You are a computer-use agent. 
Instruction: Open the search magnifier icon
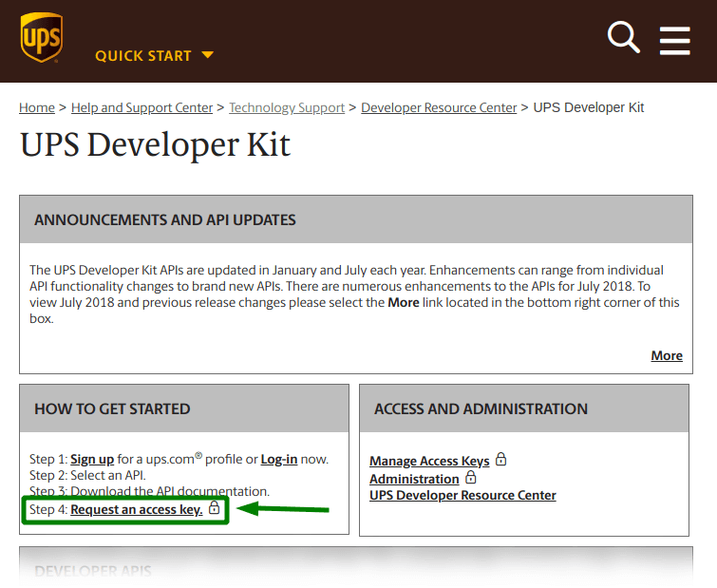[x=623, y=37]
